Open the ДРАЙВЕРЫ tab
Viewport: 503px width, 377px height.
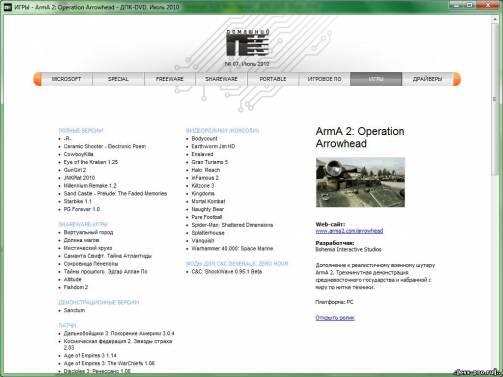pyautogui.click(x=427, y=79)
